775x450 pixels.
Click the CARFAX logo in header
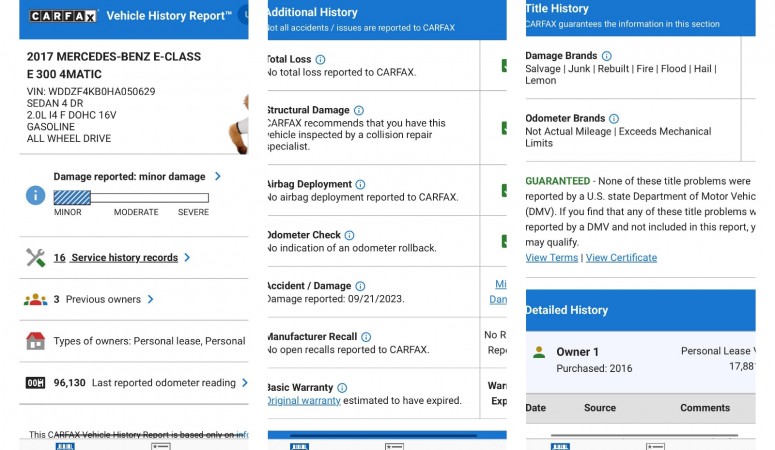(63, 16)
